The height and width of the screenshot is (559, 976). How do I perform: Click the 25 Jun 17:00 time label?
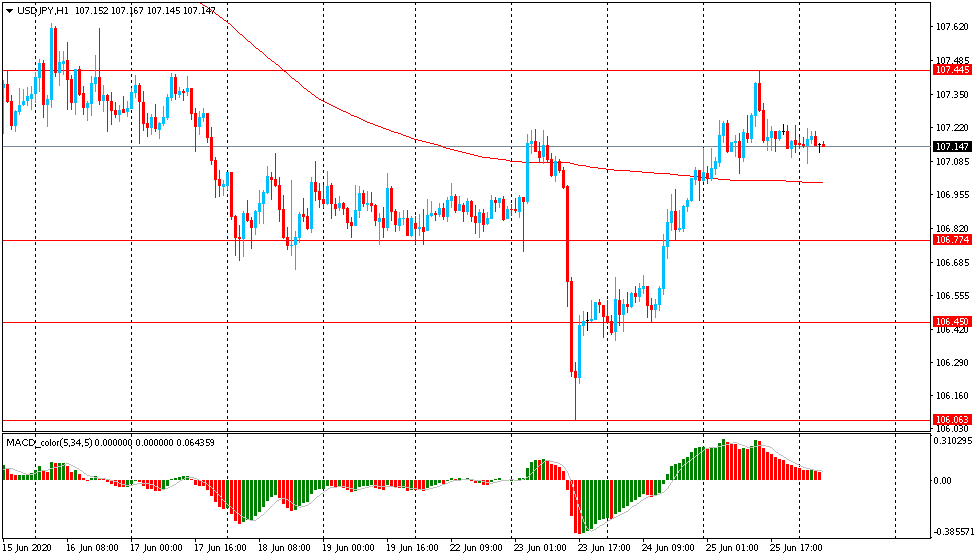[796, 548]
